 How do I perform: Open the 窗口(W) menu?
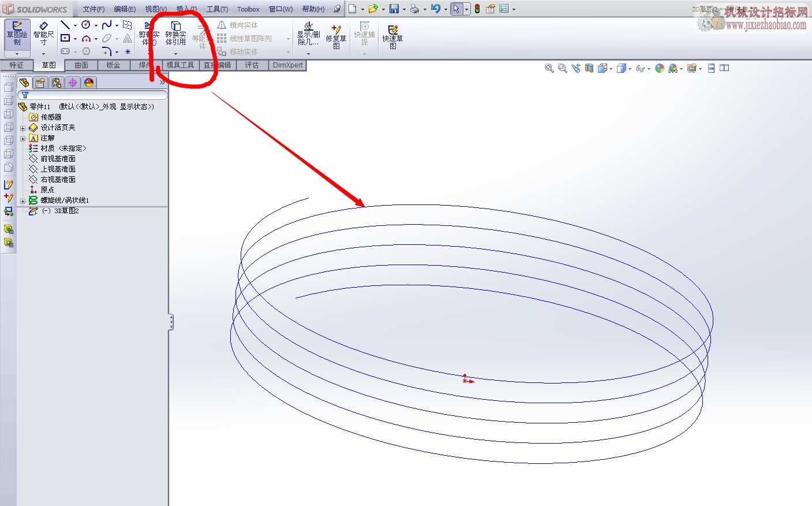coord(281,9)
